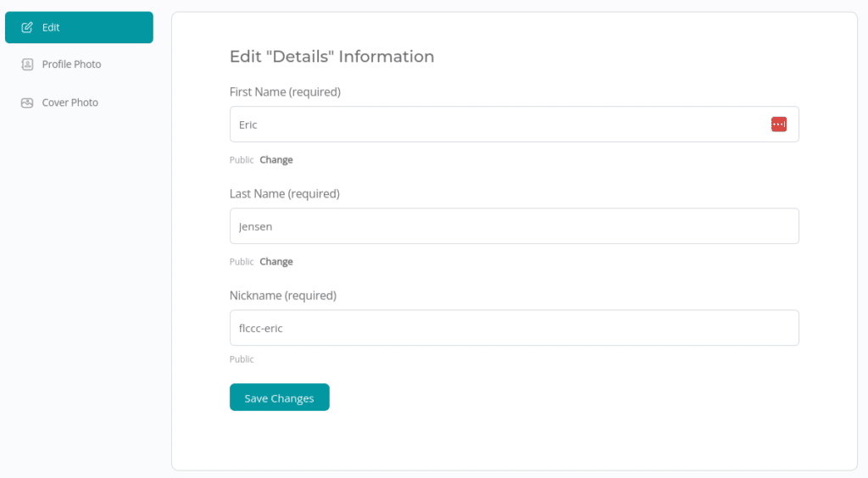Click the Public text under Last Name

pos(242,262)
